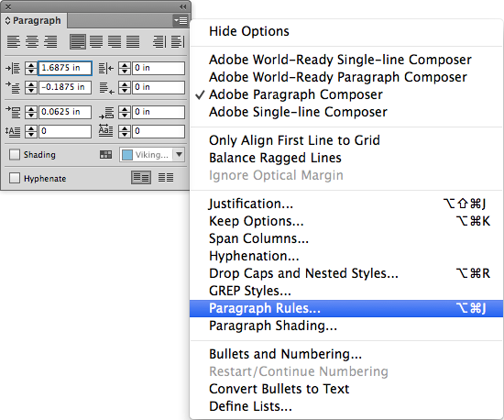Step the space after 0 in value

(x=125, y=112)
